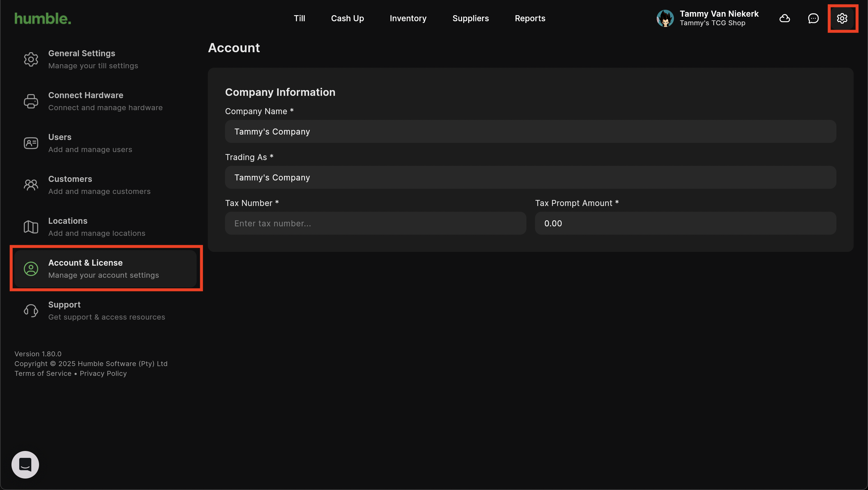
Task: Click Tammy Van Niekerk's profile avatar
Action: point(665,18)
